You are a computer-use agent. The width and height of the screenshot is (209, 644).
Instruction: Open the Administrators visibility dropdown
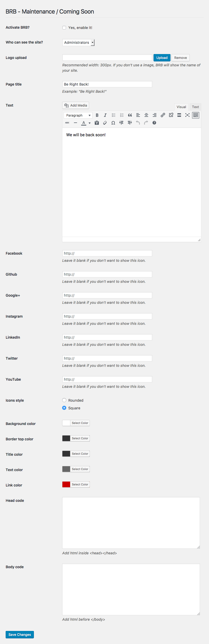point(78,43)
